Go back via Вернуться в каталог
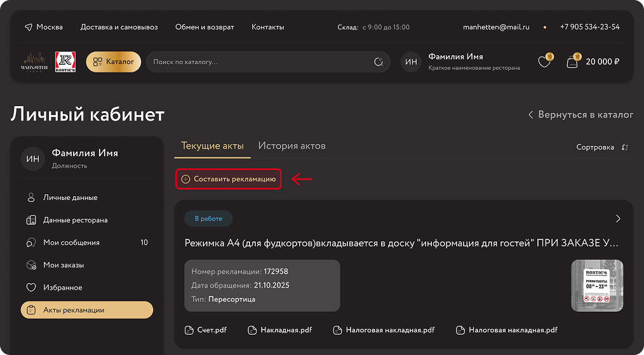644x355 pixels. [580, 115]
